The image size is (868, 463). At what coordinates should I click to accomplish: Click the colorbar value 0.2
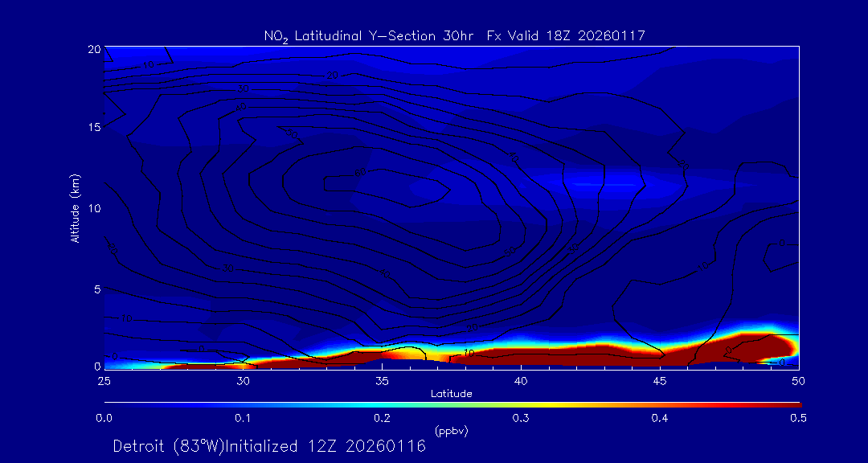coord(382,419)
